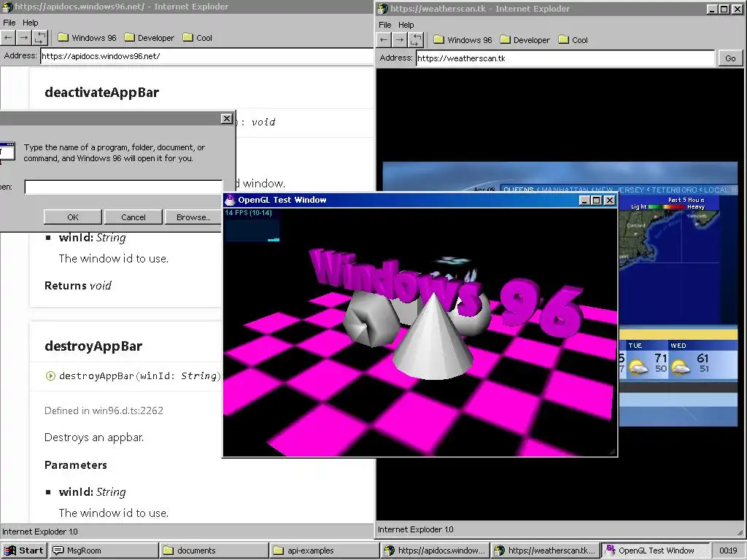This screenshot has height=560, width=747.
Task: Click 'Returns void' text in apidocs
Action: coord(77,286)
